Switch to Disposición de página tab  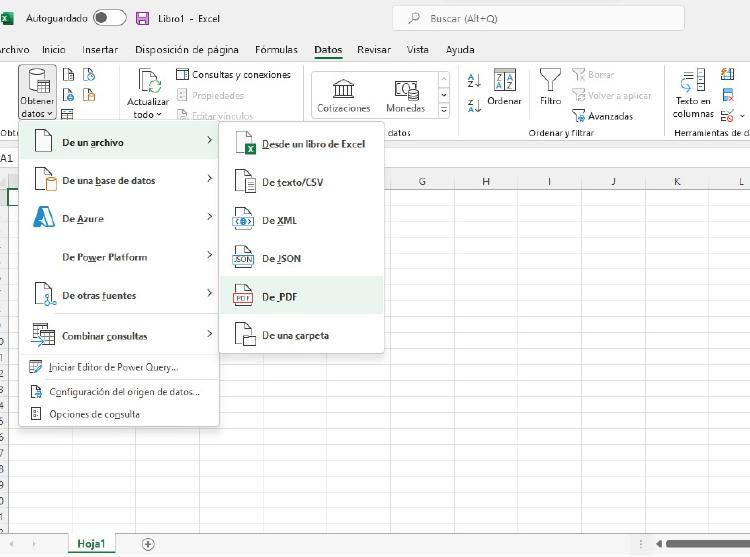point(187,50)
